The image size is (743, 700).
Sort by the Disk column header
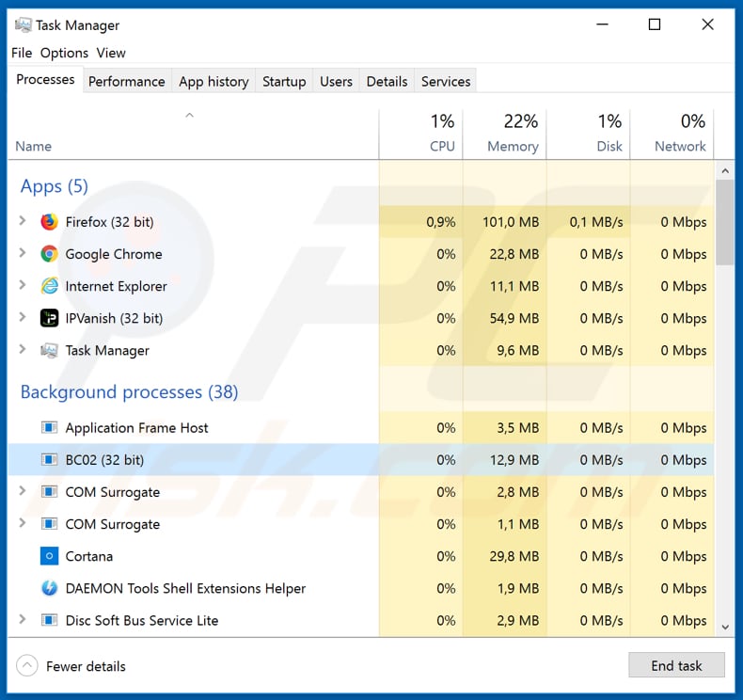coord(589,135)
